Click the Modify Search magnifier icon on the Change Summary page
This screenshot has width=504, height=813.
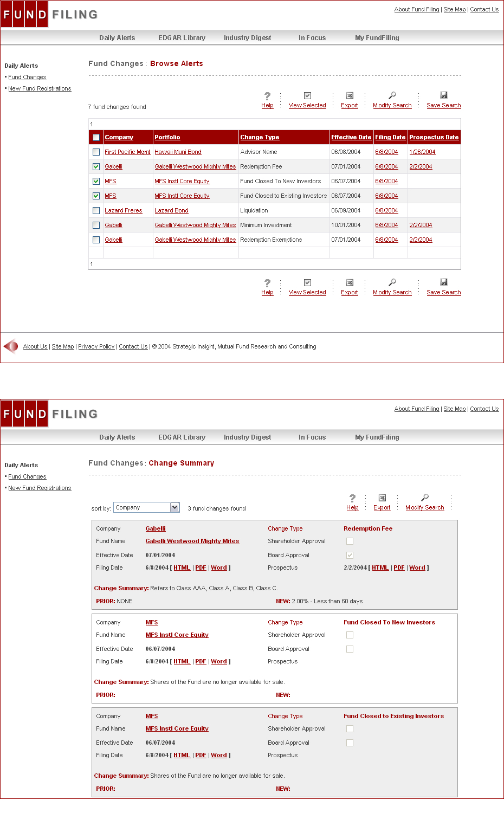click(x=425, y=498)
